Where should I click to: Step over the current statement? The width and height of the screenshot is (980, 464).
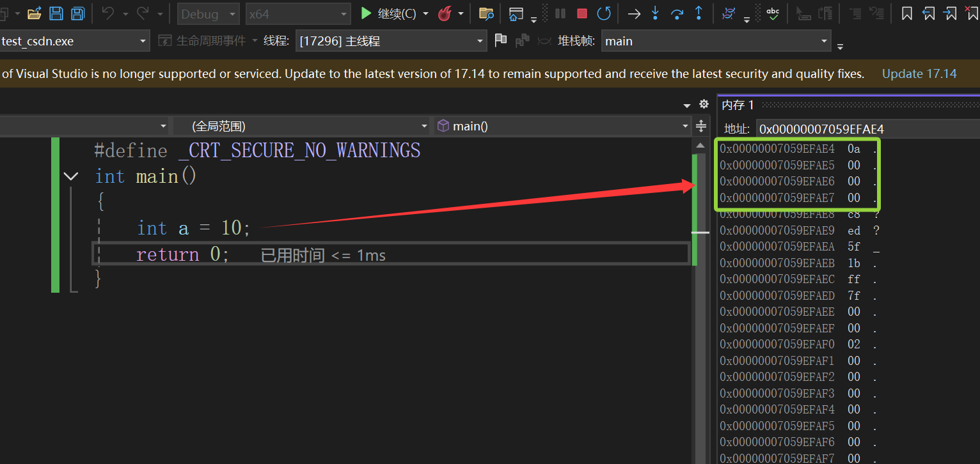[x=677, y=13]
